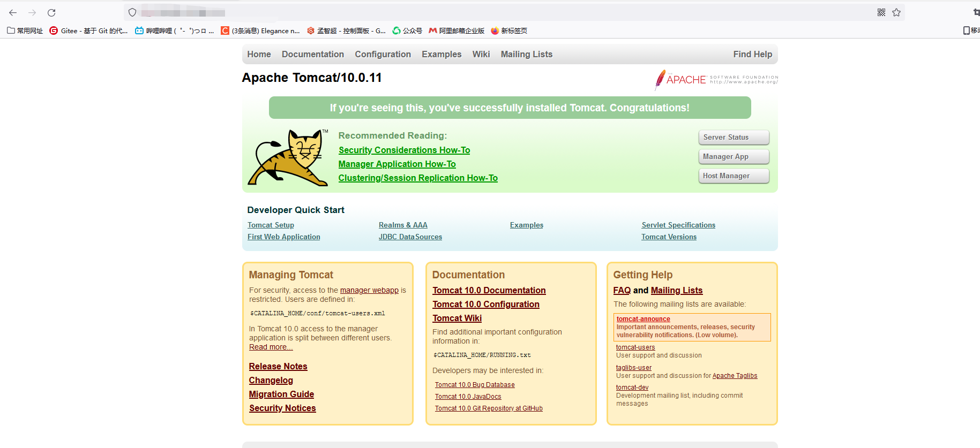The height and width of the screenshot is (448, 980).
Task: Open the Apache Taglibs link
Action: tap(735, 376)
